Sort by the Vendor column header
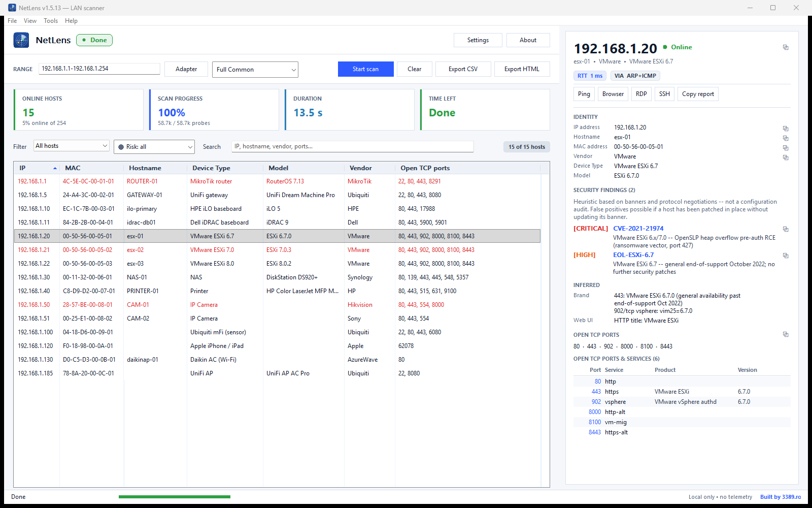Viewport: 812px width, 508px height. coord(369,168)
